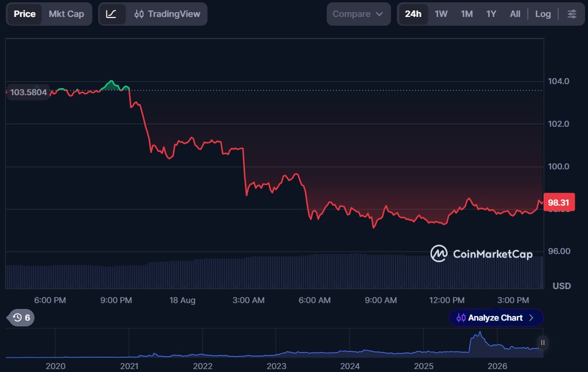Click the 9:00 PM time axis label
Viewport: 588px width, 372px height.
[x=116, y=300]
